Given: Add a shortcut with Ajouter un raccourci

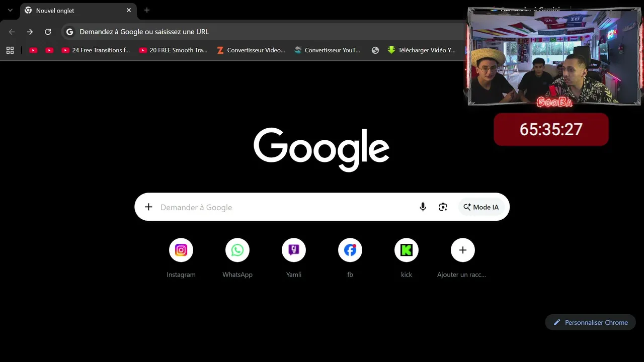Looking at the screenshot, I should [x=463, y=257].
